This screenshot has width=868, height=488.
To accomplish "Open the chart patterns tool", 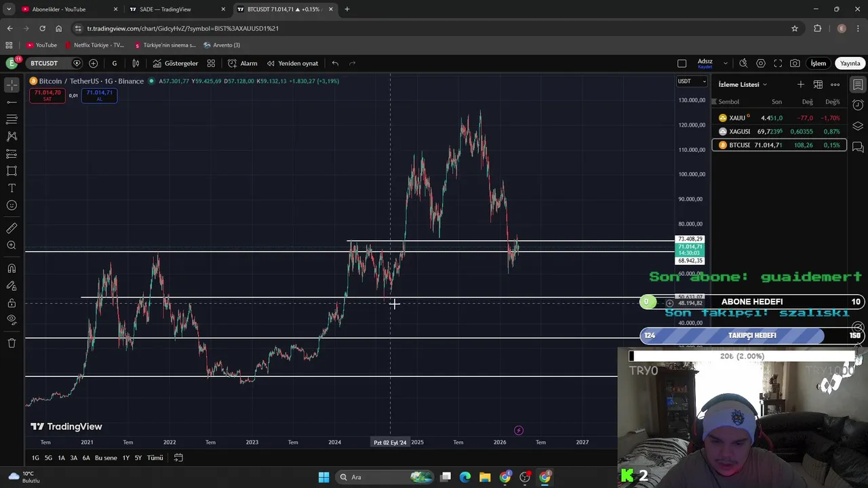I will point(12,136).
